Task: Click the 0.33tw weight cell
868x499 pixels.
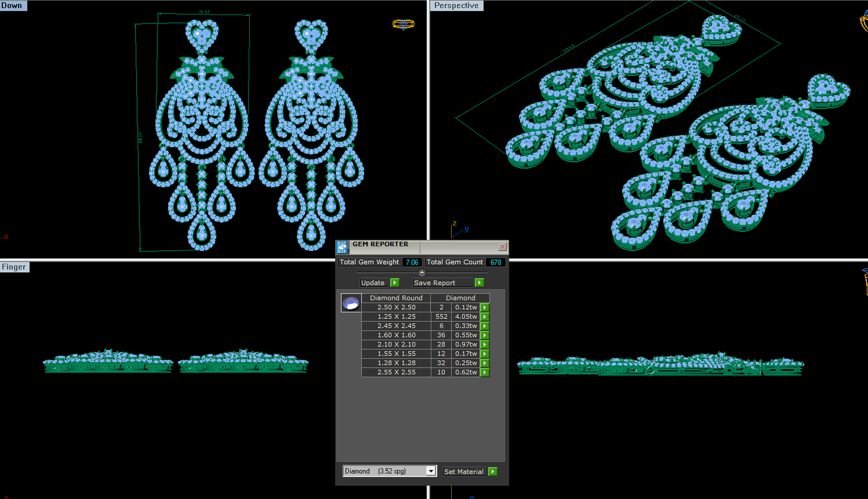Action: (466, 326)
